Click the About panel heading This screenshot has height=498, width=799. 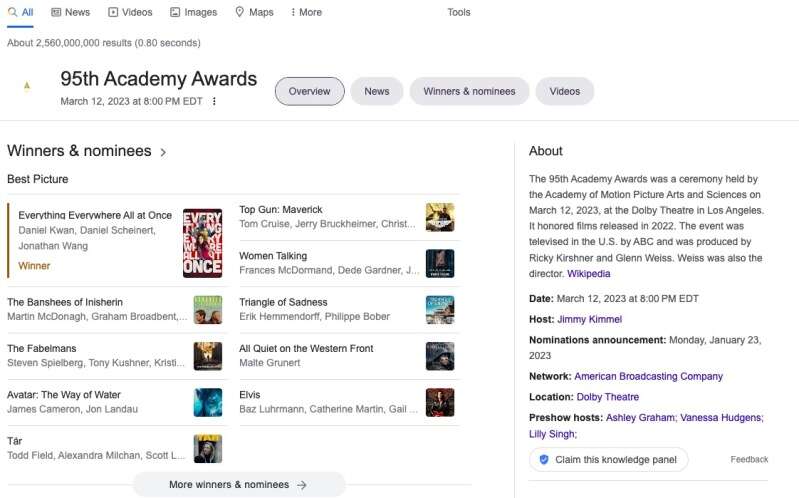tap(546, 151)
